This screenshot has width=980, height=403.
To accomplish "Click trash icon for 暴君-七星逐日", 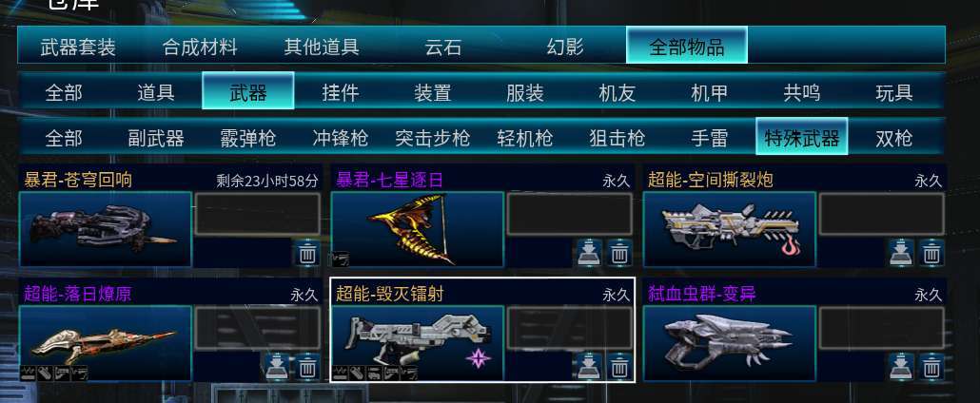I will [x=619, y=254].
